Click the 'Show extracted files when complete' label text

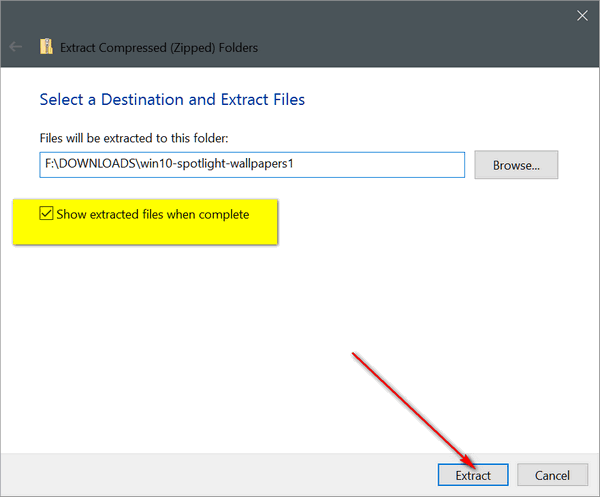pyautogui.click(x=153, y=214)
